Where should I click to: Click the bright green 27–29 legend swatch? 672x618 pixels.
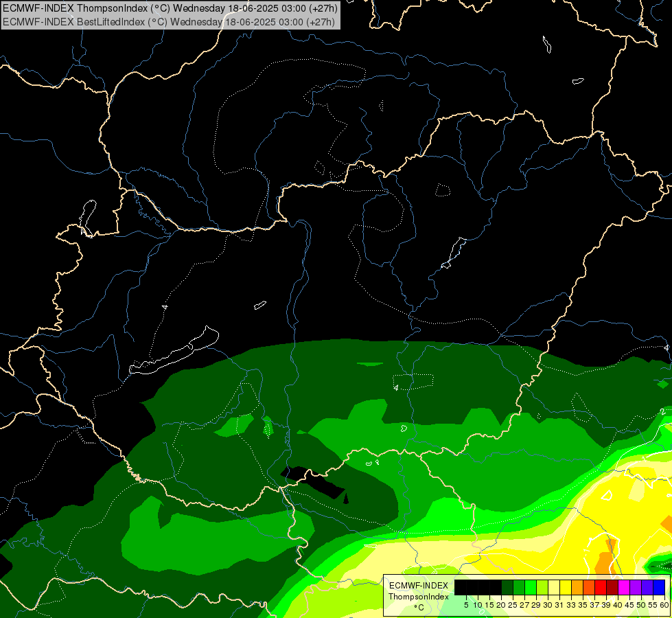point(530,588)
